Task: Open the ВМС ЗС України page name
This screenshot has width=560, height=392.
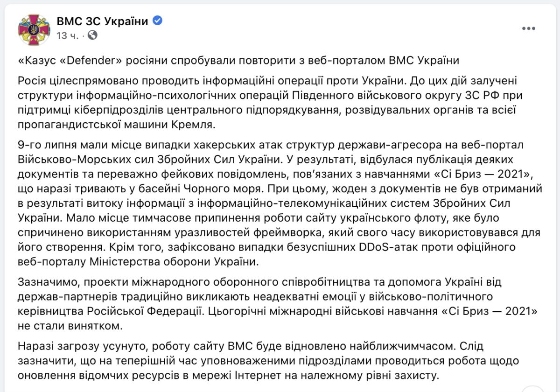Action: (x=102, y=21)
